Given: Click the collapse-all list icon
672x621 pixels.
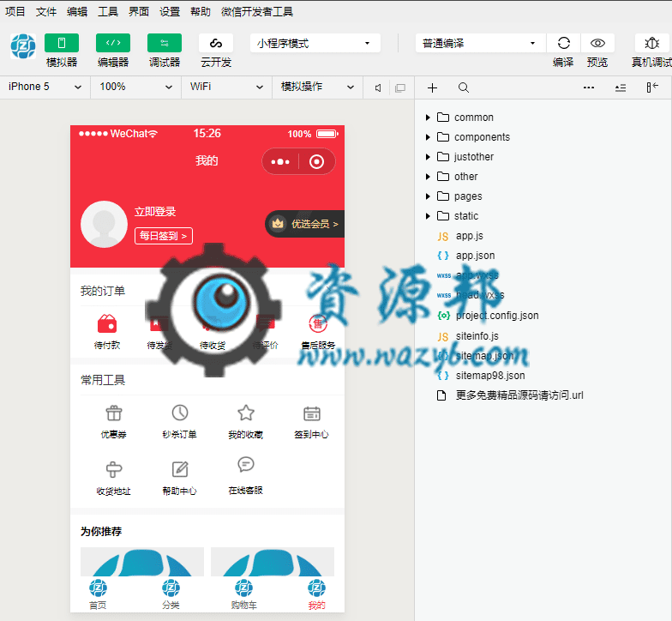Looking at the screenshot, I should (x=621, y=87).
